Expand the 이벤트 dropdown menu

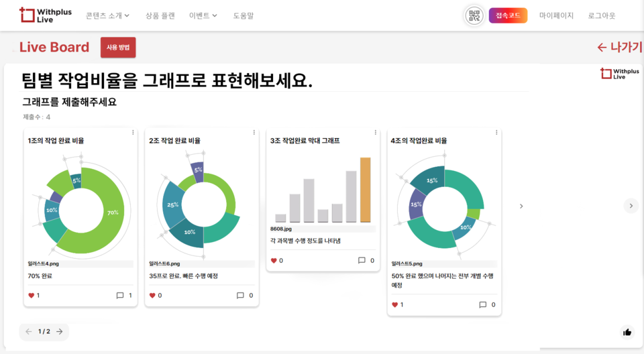click(203, 15)
